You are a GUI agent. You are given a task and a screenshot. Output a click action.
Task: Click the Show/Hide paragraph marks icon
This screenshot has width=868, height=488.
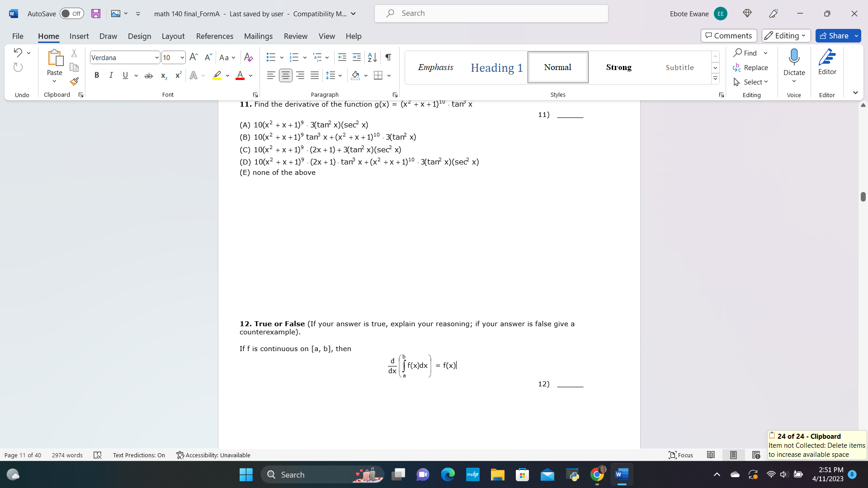click(x=388, y=57)
